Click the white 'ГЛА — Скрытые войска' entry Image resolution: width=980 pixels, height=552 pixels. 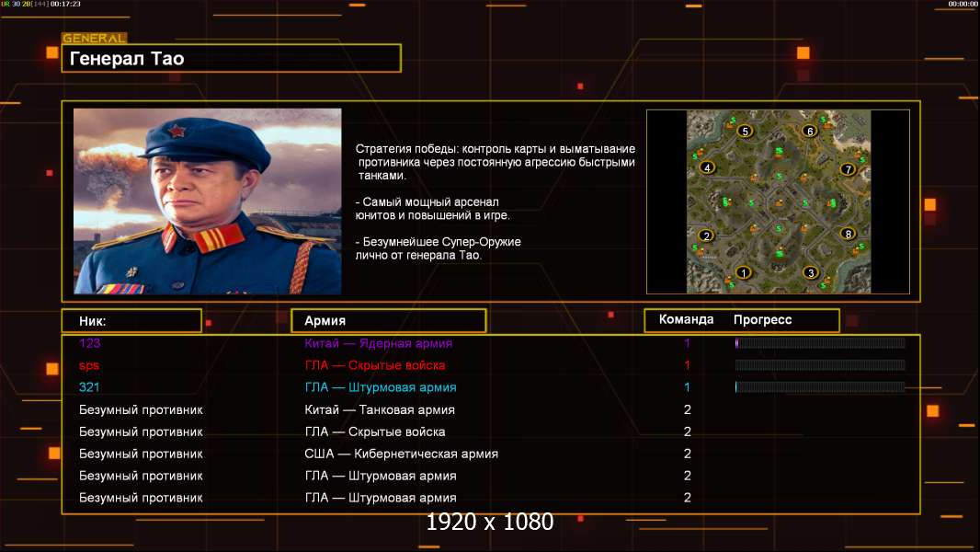point(375,431)
